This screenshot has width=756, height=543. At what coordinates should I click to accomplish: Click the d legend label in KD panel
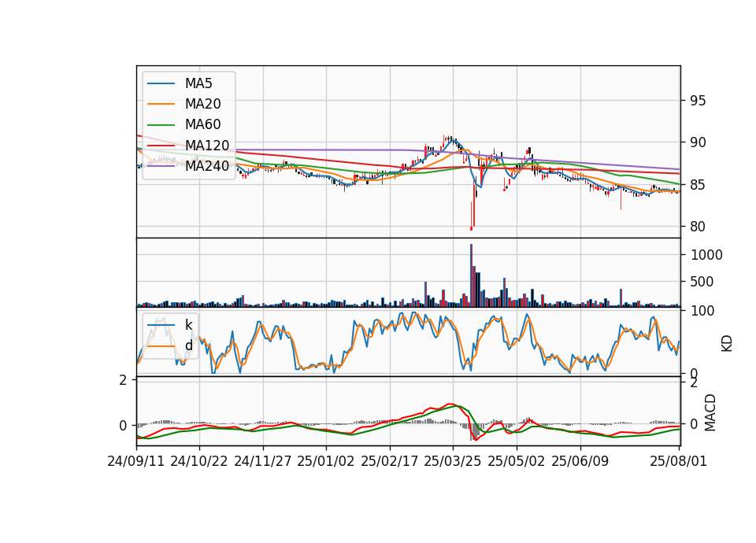click(188, 345)
